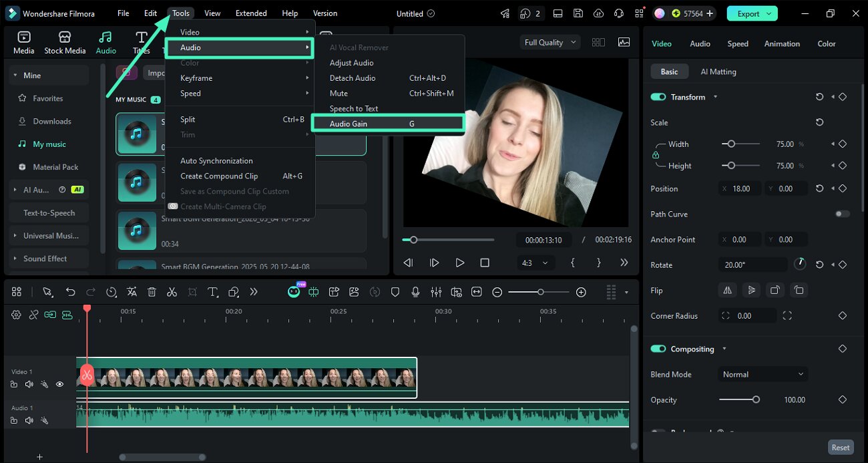The image size is (868, 463).
Task: Enable the Path Curve toggle
Action: tap(843, 214)
